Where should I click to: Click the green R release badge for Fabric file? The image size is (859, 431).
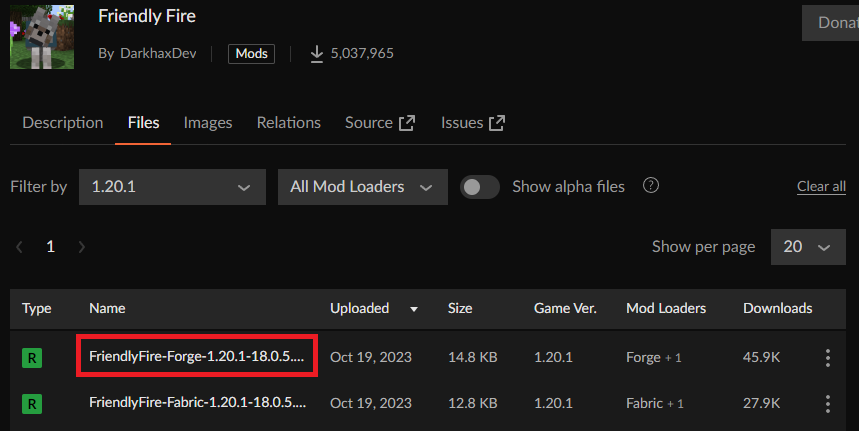[x=32, y=404]
